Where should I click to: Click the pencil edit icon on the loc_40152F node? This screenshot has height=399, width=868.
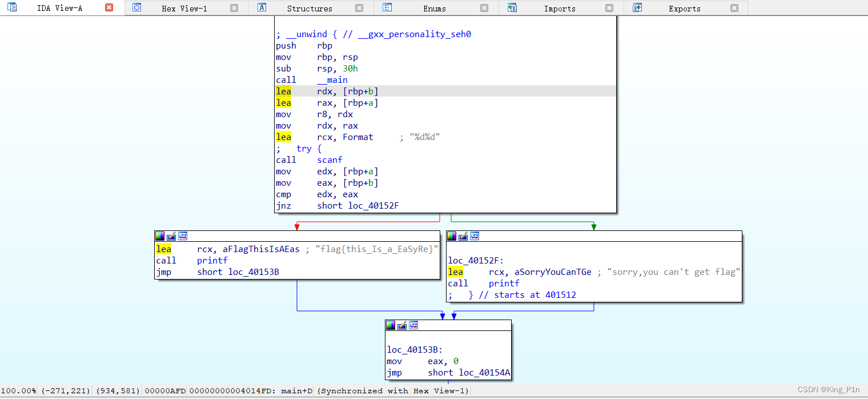pos(463,236)
